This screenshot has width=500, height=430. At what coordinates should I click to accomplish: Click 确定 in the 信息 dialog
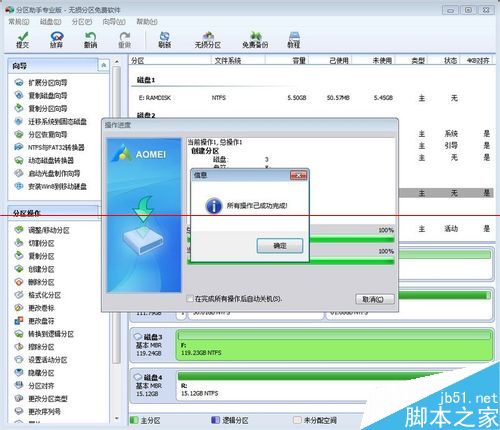(x=280, y=246)
